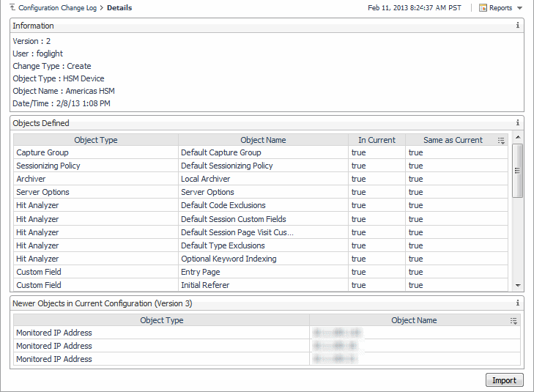Click the Information panel info icon
Screen dimensions: 534x392
click(517, 25)
